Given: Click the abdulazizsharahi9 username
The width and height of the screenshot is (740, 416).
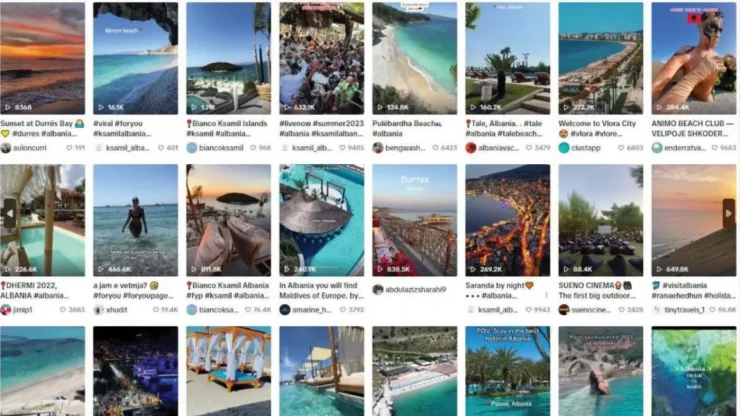Looking at the screenshot, I should click(x=415, y=289).
